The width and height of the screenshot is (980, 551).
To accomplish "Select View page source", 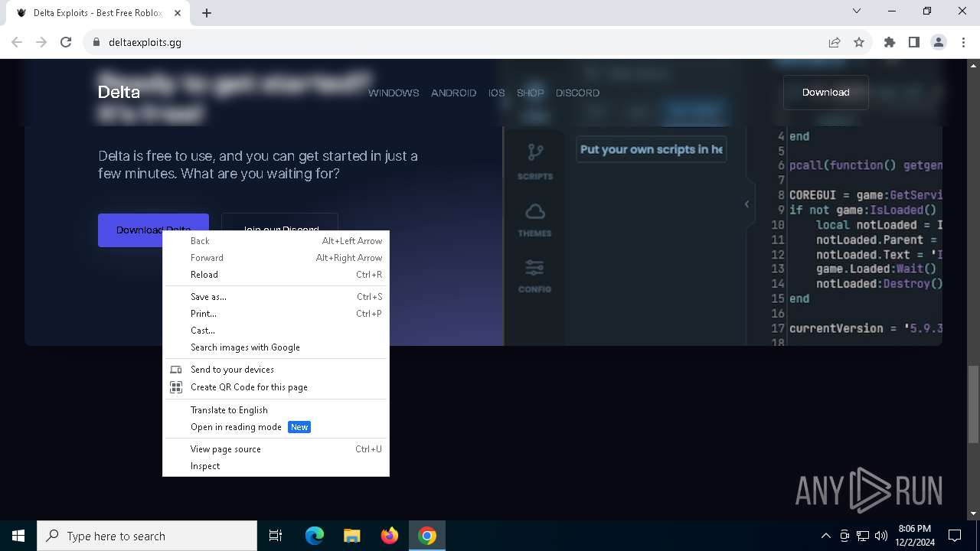I will (276, 449).
